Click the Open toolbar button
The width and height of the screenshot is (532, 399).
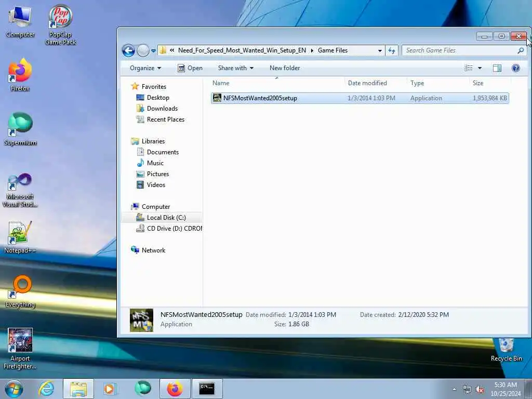[190, 68]
